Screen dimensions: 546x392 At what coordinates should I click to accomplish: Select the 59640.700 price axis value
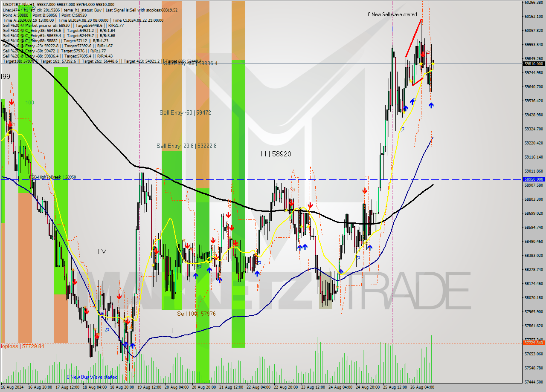(x=534, y=86)
